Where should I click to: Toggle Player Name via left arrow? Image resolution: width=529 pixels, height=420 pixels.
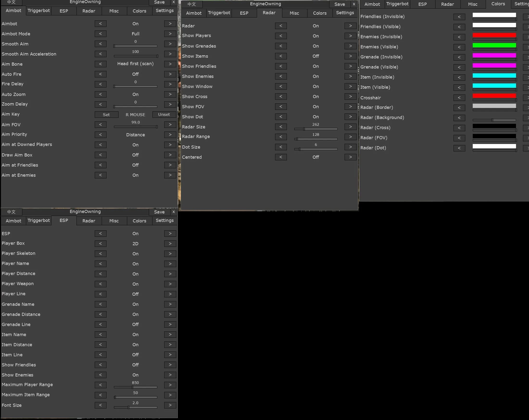[x=101, y=264]
